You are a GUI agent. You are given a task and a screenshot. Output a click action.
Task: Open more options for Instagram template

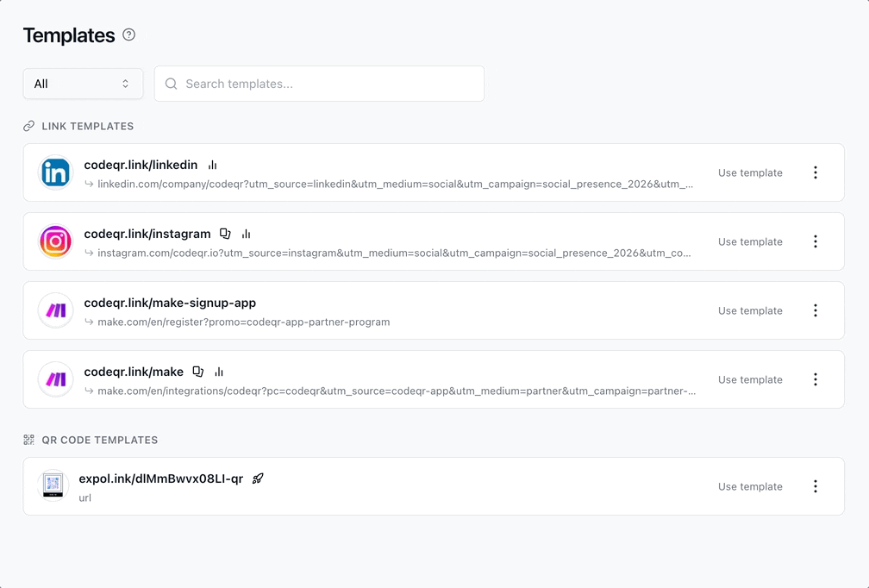tap(816, 241)
